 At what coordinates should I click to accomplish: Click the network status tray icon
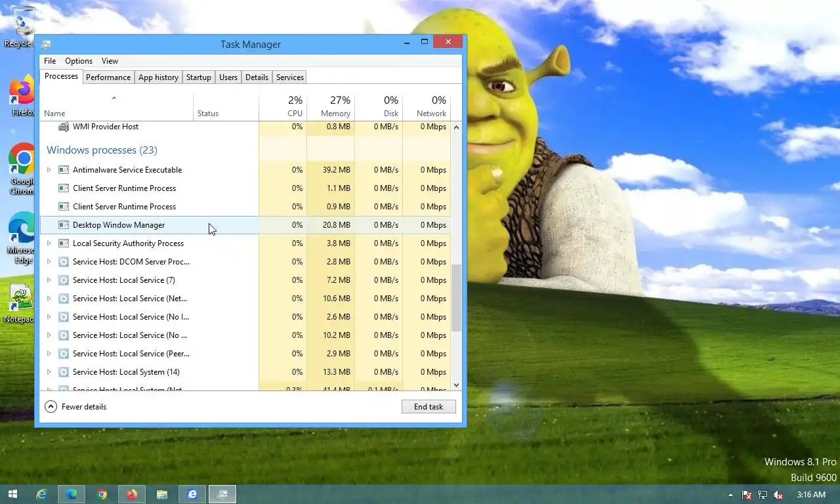pos(763,495)
